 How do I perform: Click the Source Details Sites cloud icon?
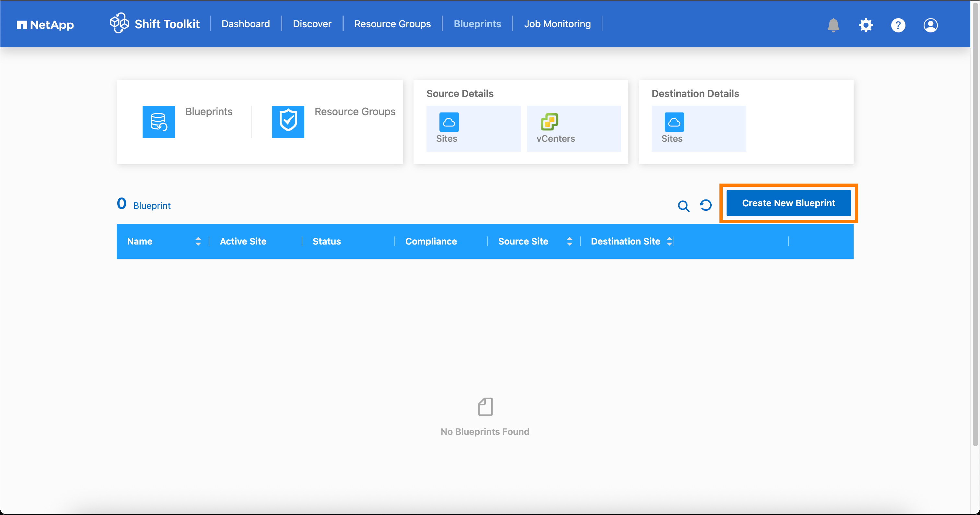point(449,122)
